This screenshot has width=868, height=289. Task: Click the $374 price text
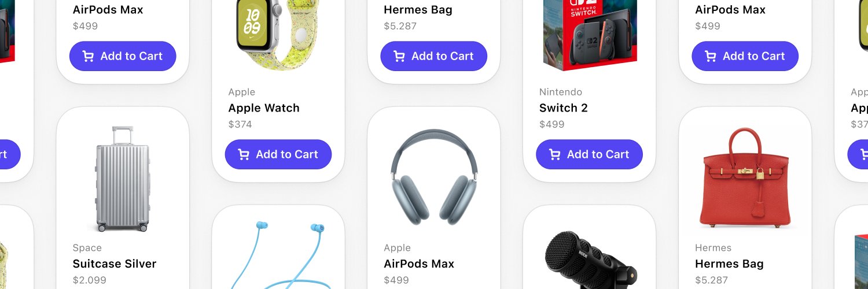pyautogui.click(x=240, y=124)
